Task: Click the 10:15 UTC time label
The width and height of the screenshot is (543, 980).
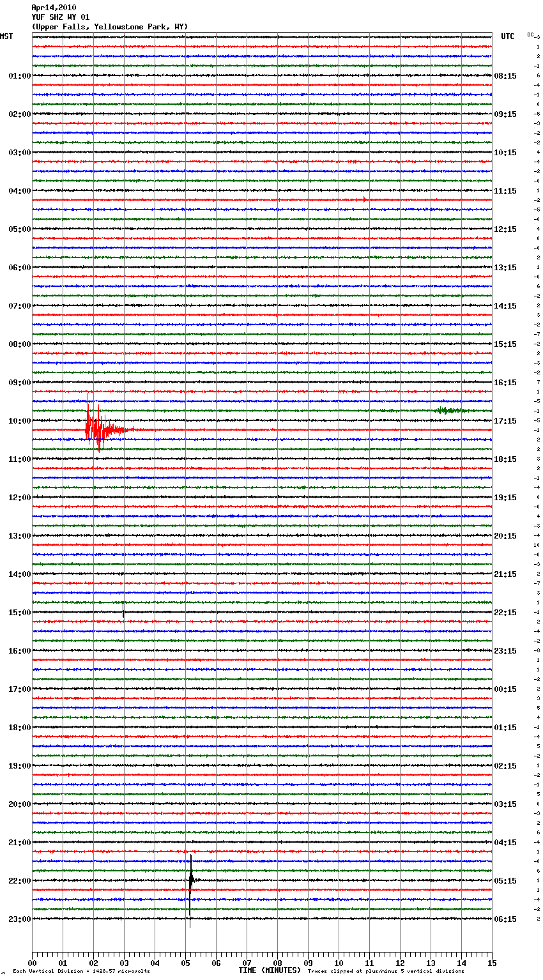Action: tap(505, 153)
